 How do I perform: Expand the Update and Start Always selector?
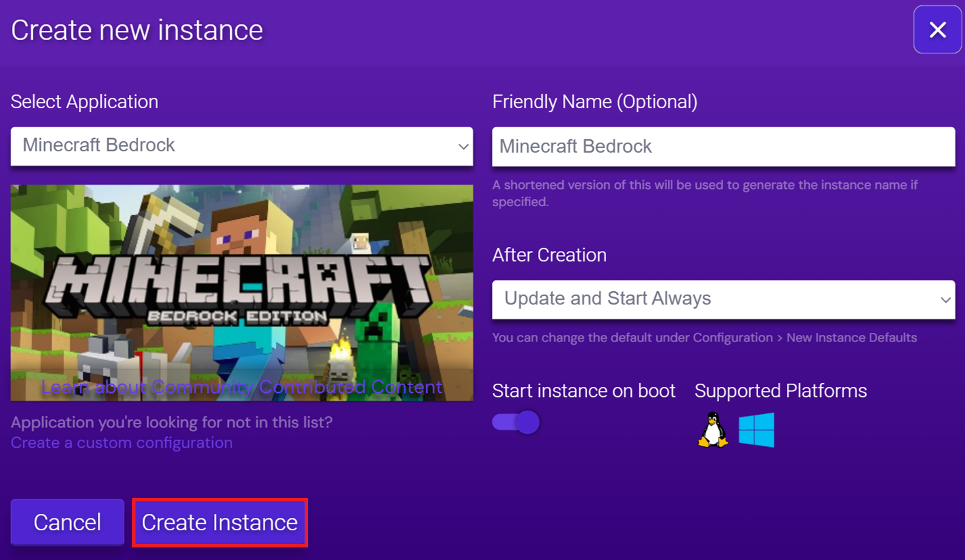[724, 300]
